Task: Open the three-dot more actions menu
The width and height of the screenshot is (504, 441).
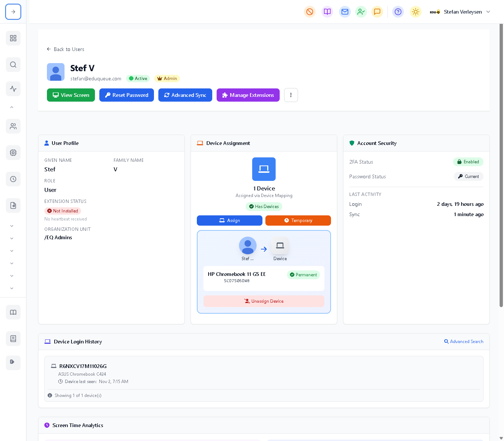Action: pyautogui.click(x=291, y=95)
